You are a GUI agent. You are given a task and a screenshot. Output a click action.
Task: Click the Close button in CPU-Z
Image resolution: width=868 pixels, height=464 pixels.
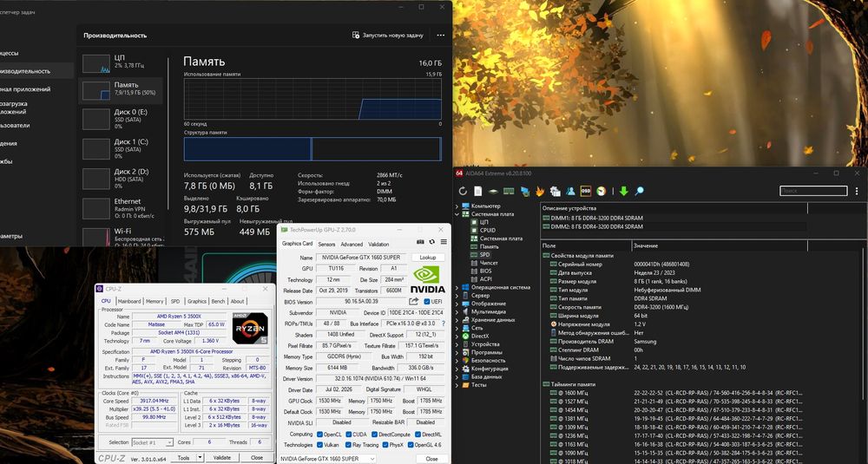click(x=257, y=458)
